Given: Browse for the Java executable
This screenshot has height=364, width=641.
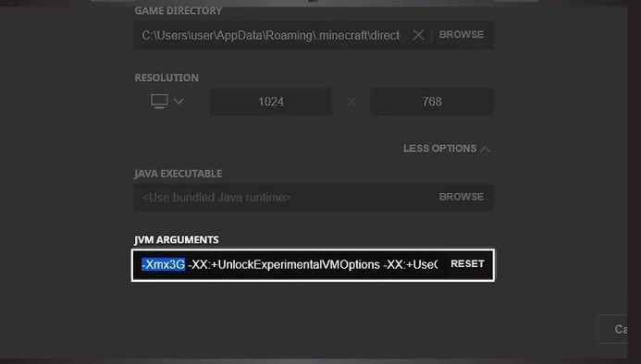Looking at the screenshot, I should pyautogui.click(x=462, y=197).
